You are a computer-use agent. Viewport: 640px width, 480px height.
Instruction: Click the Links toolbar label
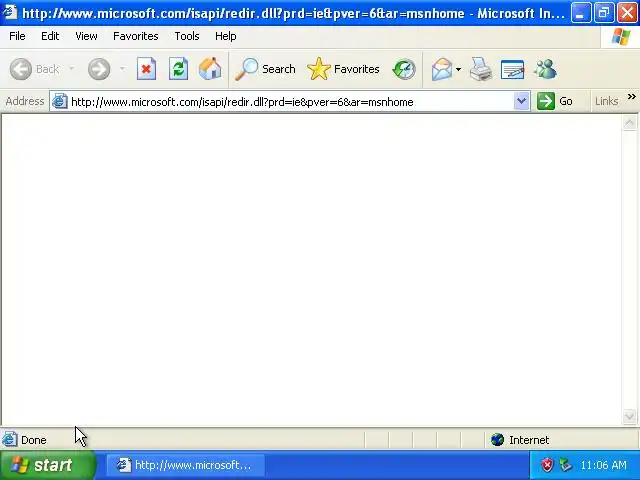click(x=606, y=101)
